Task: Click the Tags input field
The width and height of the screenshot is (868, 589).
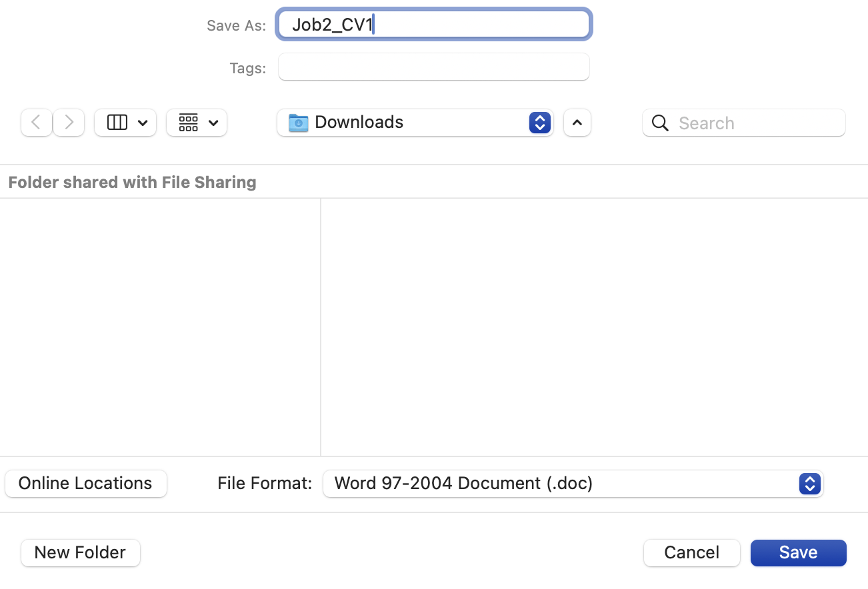Action: coord(434,67)
